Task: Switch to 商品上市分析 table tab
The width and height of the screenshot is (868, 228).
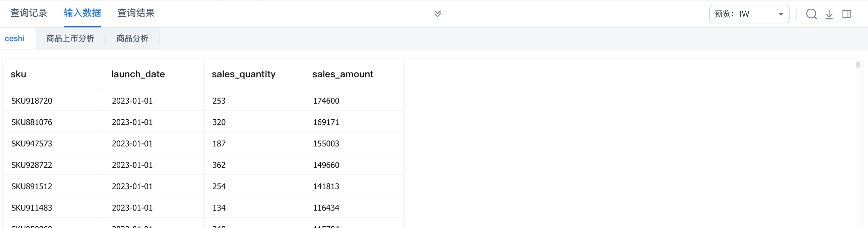Action: [70, 38]
